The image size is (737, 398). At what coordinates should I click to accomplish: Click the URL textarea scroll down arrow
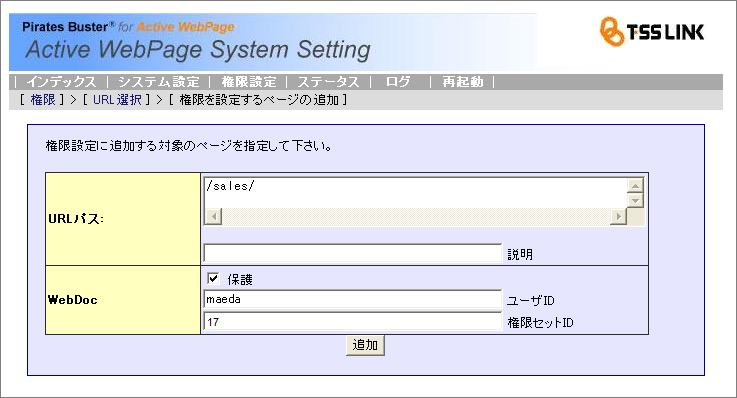[x=635, y=201]
